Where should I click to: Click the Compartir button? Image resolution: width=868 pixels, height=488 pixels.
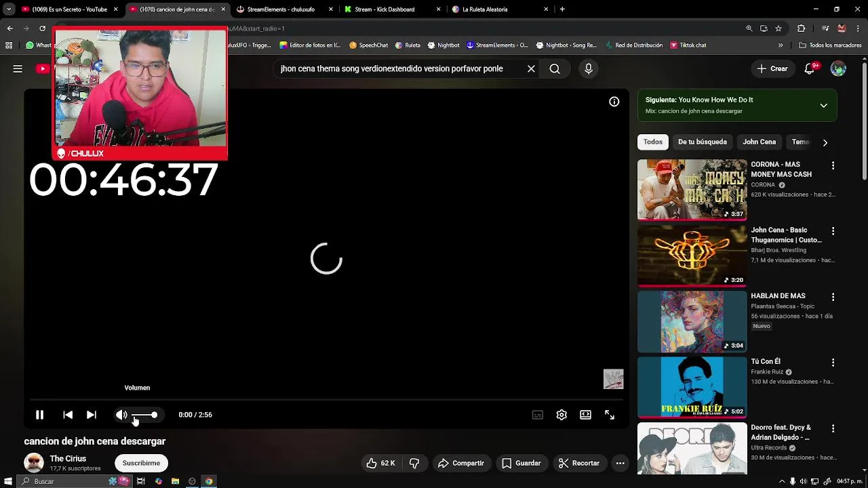tap(461, 463)
